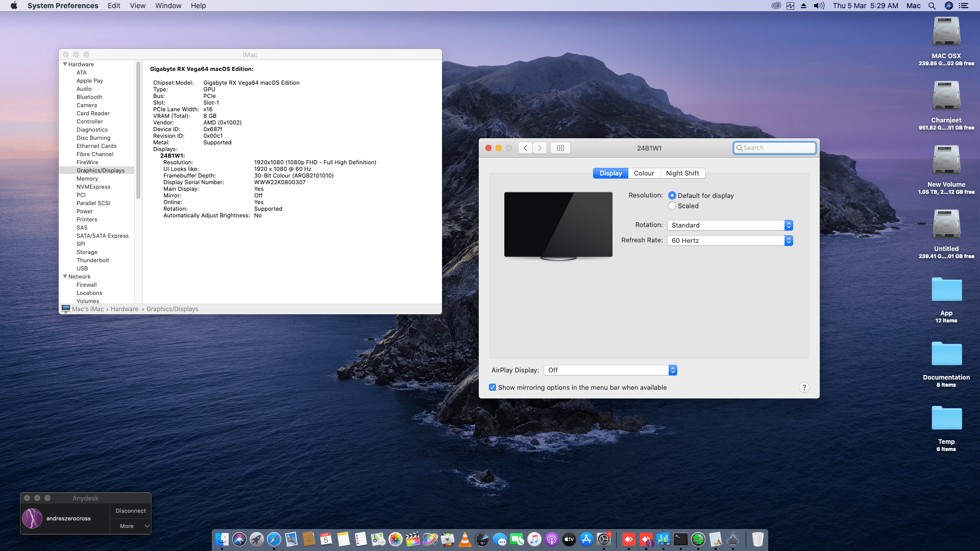Expand the AirPlay Display dropdown
Image resolution: width=980 pixels, height=551 pixels.
coord(610,370)
